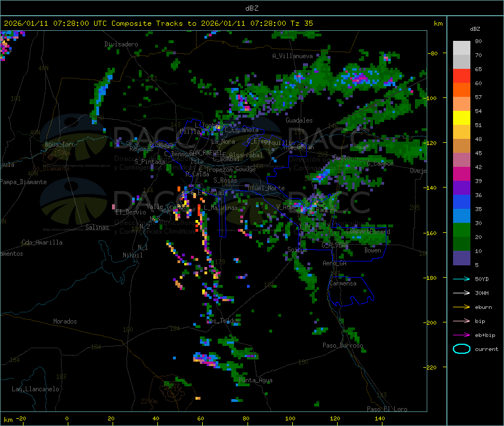Click the 'La_Nora' map label
The height and width of the screenshot is (426, 504).
coord(223,142)
